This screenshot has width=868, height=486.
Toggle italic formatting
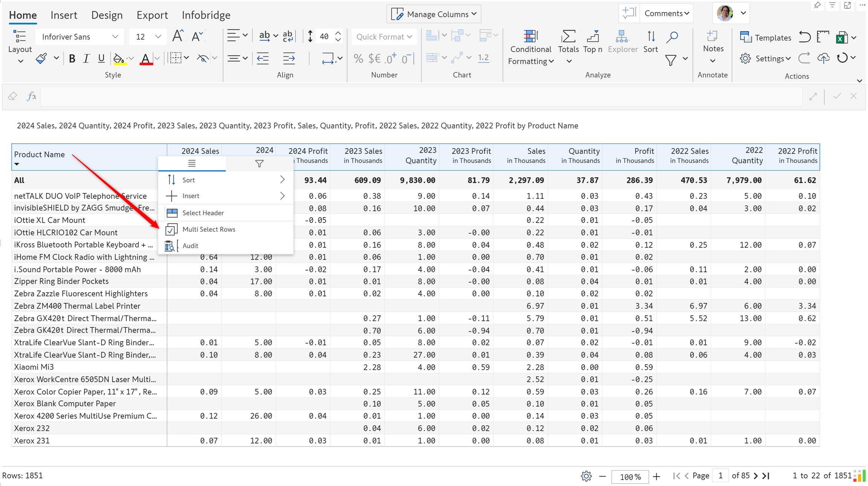(86, 58)
